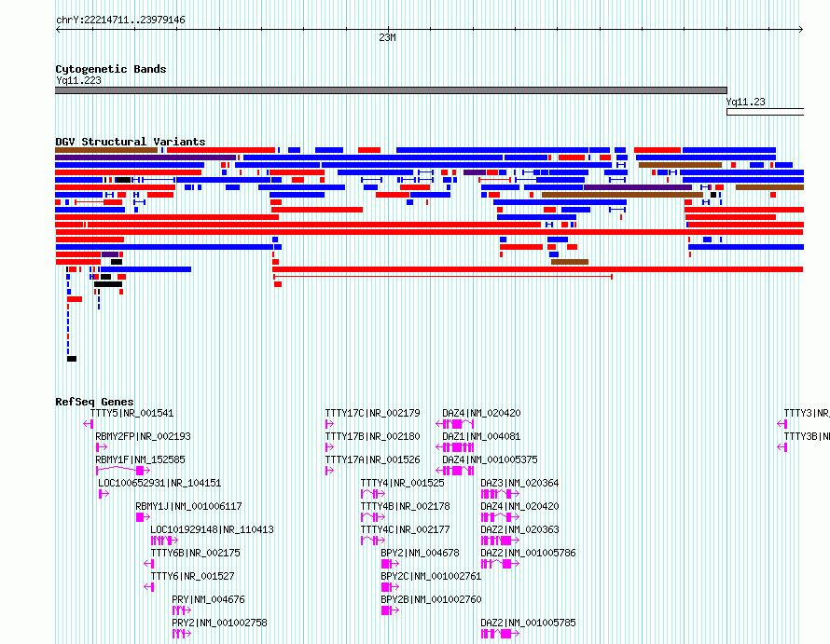Select the DGV Structural Variants track title
The width and height of the screenshot is (830, 644).
click(131, 142)
